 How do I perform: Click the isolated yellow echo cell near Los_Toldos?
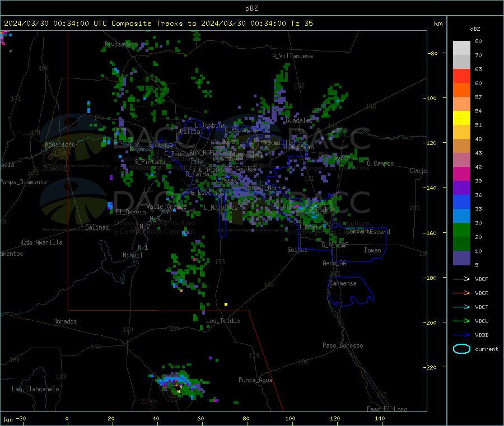pos(226,304)
